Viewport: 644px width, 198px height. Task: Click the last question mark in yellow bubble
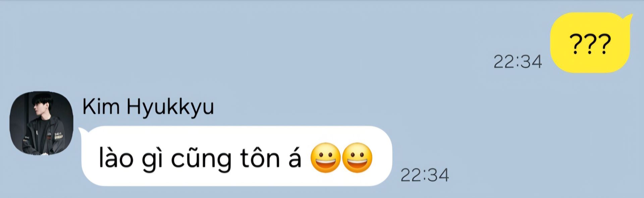pos(604,44)
